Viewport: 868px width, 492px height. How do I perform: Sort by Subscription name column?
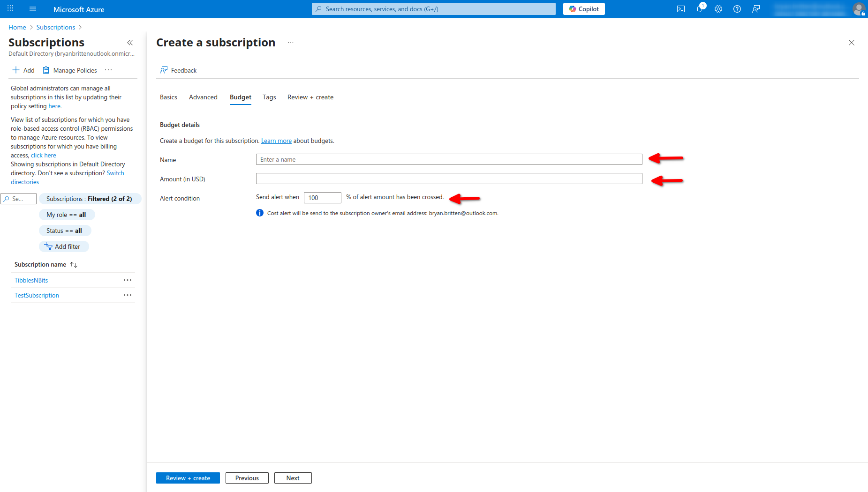pos(45,264)
